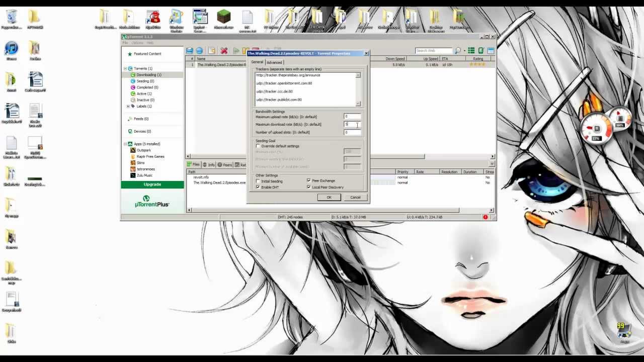Collapse the Torrents (1) tree node

tap(125, 68)
